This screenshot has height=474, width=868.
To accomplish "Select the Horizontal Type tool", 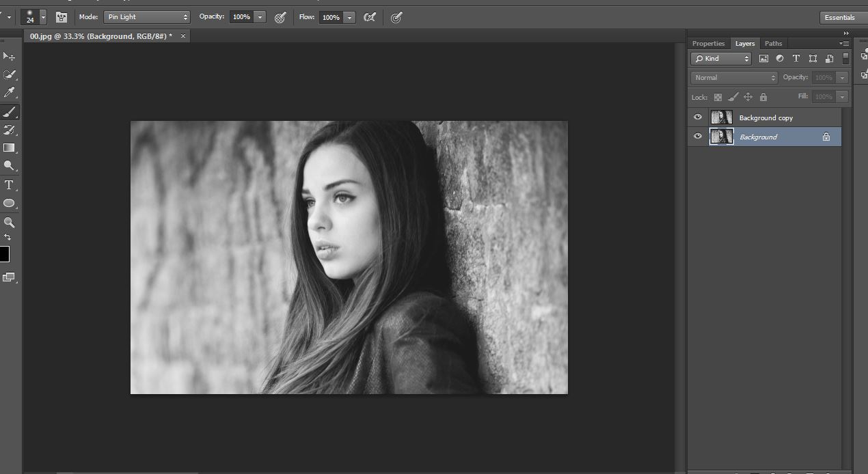I will pos(9,185).
